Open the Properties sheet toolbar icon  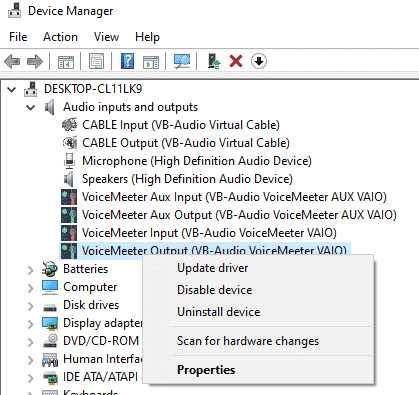point(97,61)
